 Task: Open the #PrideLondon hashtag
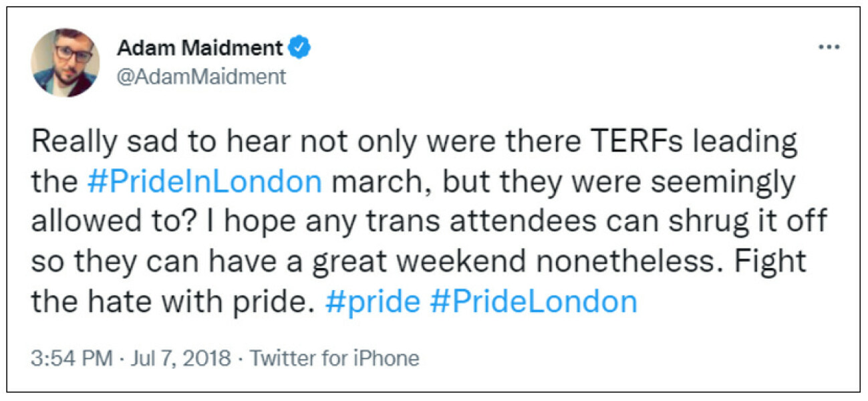tap(533, 302)
